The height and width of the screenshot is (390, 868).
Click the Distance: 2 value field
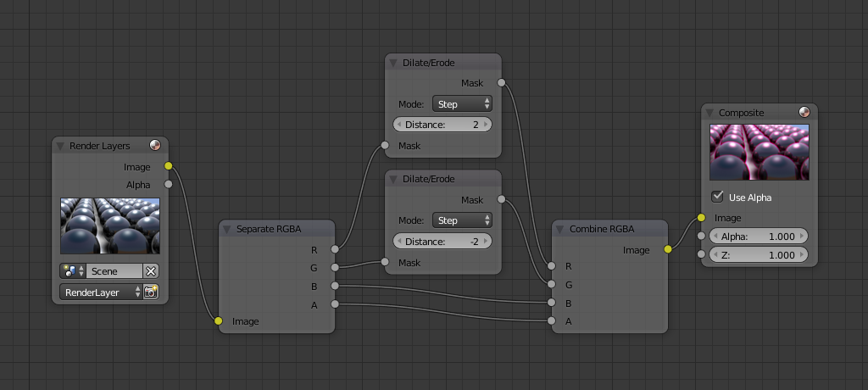442,125
